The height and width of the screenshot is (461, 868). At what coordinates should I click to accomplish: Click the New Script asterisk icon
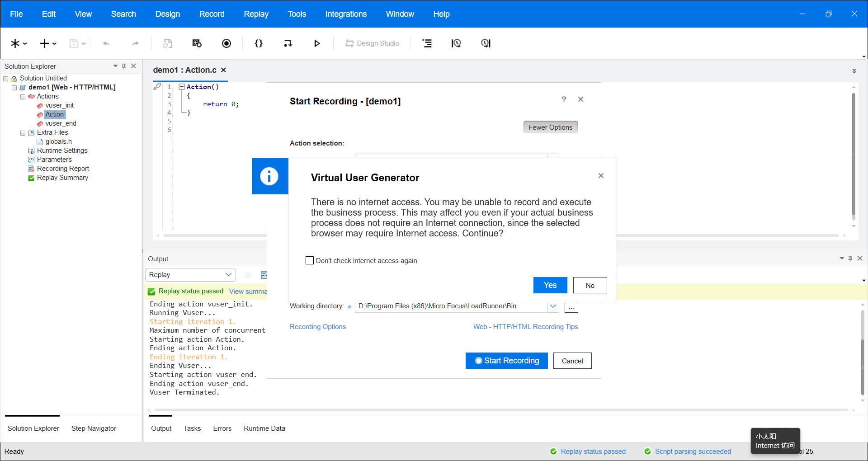click(15, 43)
